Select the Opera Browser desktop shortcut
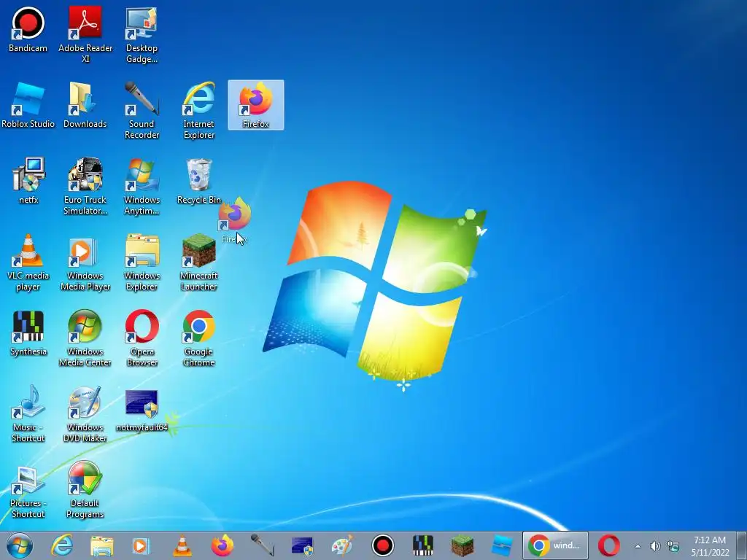 [142, 338]
